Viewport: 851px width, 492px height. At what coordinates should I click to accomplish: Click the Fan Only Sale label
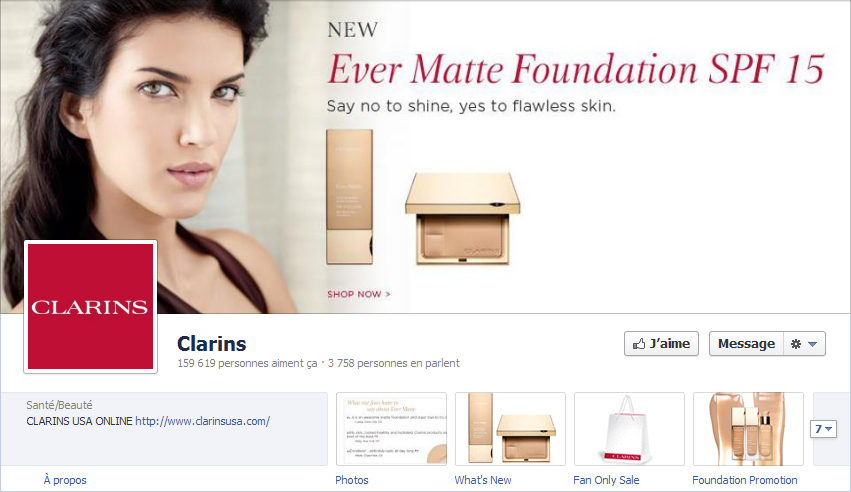606,480
